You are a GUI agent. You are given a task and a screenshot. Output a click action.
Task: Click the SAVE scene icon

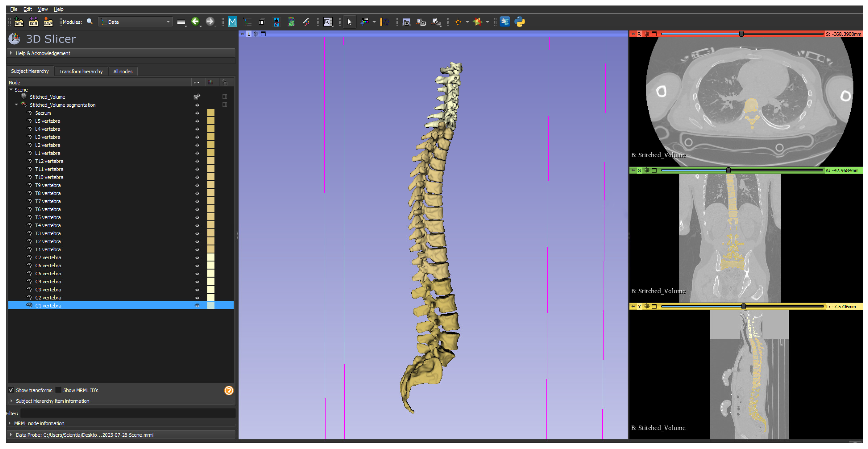48,22
